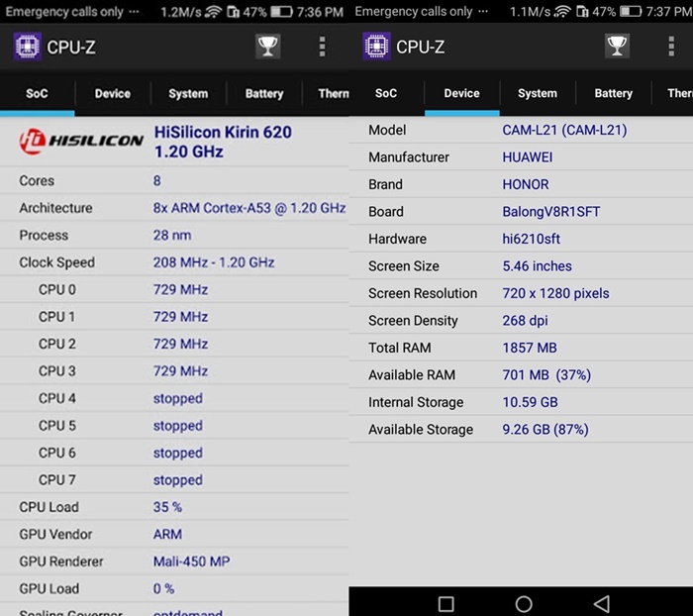Tap the CPU 1 row label
Viewport: 693px width, 616px height.
[57, 317]
